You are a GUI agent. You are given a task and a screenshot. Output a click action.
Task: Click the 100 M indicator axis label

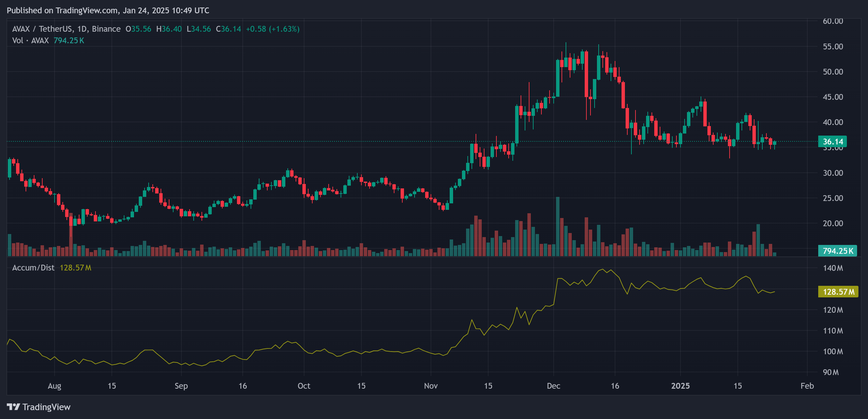tap(833, 352)
